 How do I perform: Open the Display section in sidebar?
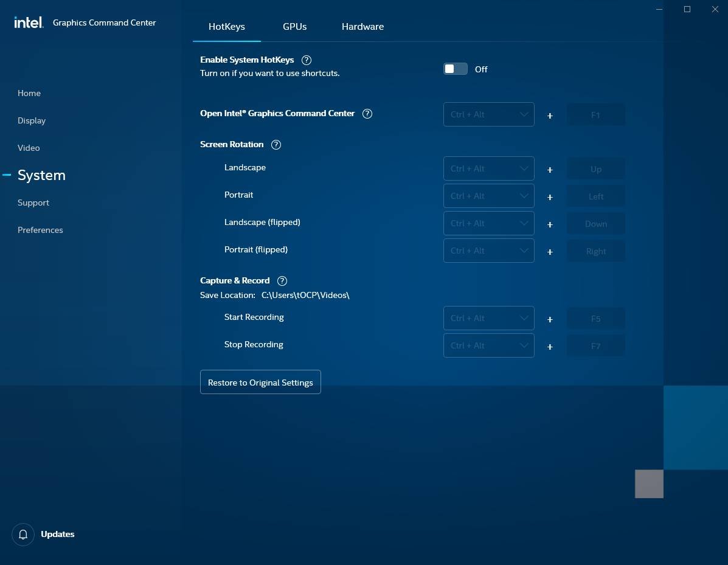point(32,120)
